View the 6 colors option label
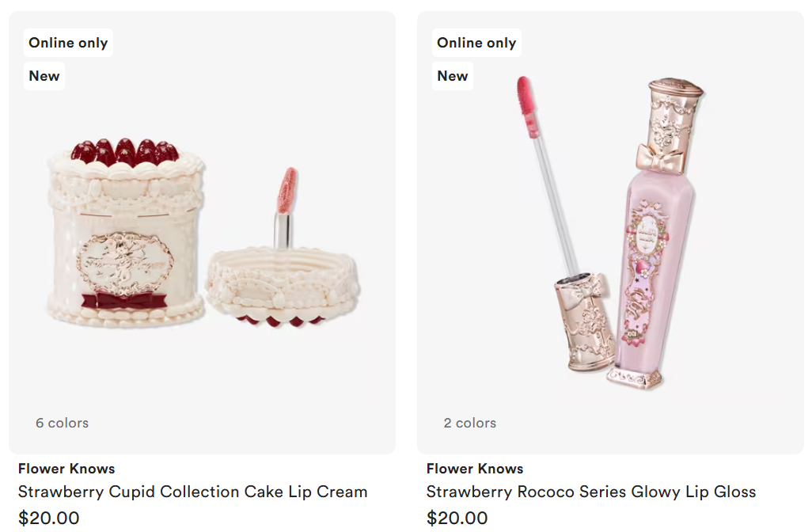 coord(63,423)
